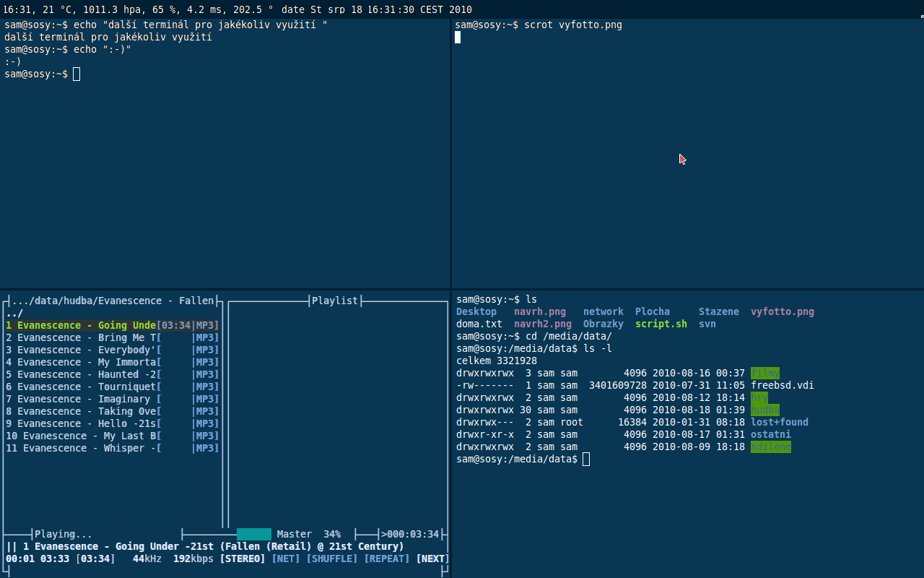Screen dimensions: 924x578
Task: Select track 9 Evanescence - Hello
Action: (x=112, y=423)
